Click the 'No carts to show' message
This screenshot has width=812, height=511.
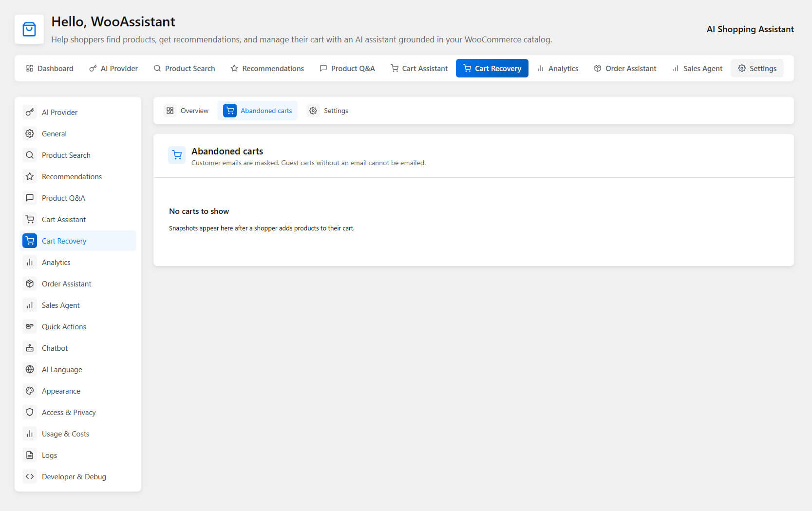pyautogui.click(x=199, y=211)
